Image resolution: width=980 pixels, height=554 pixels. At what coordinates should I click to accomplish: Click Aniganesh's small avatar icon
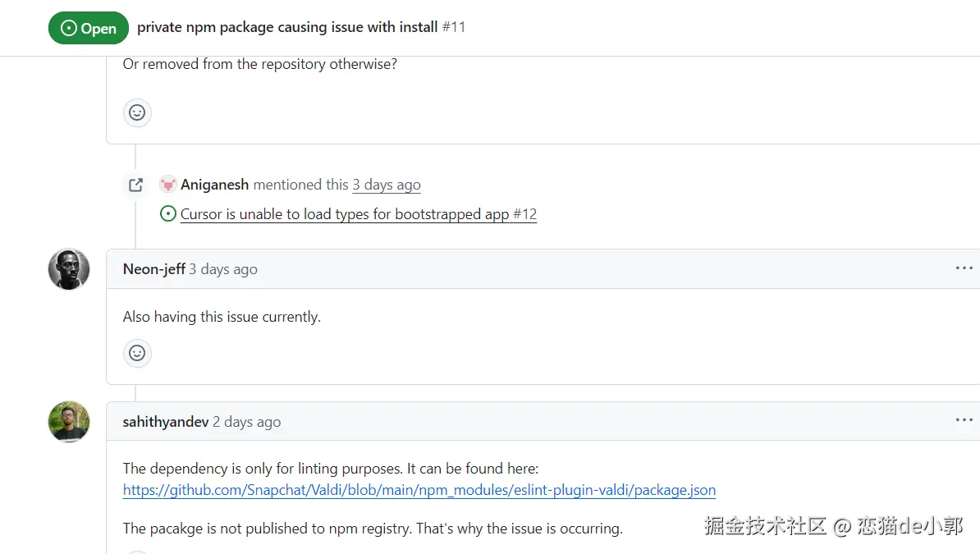click(168, 185)
